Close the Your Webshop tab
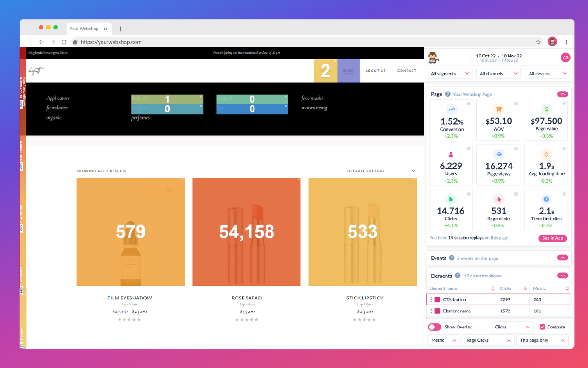Image resolution: width=588 pixels, height=368 pixels. pyautogui.click(x=105, y=29)
